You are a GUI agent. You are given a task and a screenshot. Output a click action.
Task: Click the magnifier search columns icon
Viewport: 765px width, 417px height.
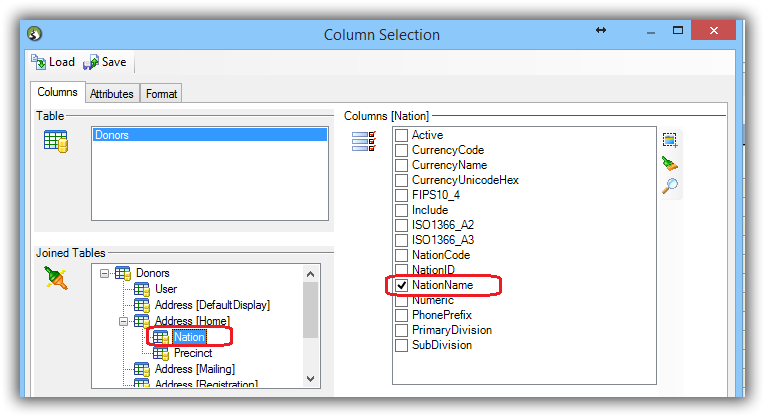(x=670, y=186)
